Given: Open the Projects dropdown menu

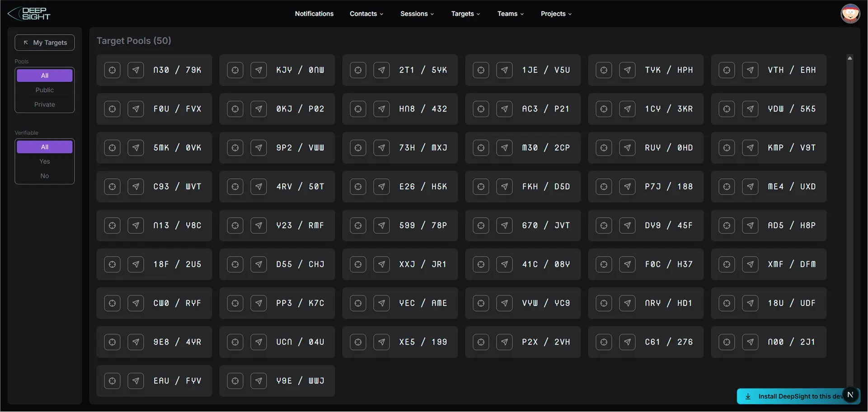Looking at the screenshot, I should point(556,14).
